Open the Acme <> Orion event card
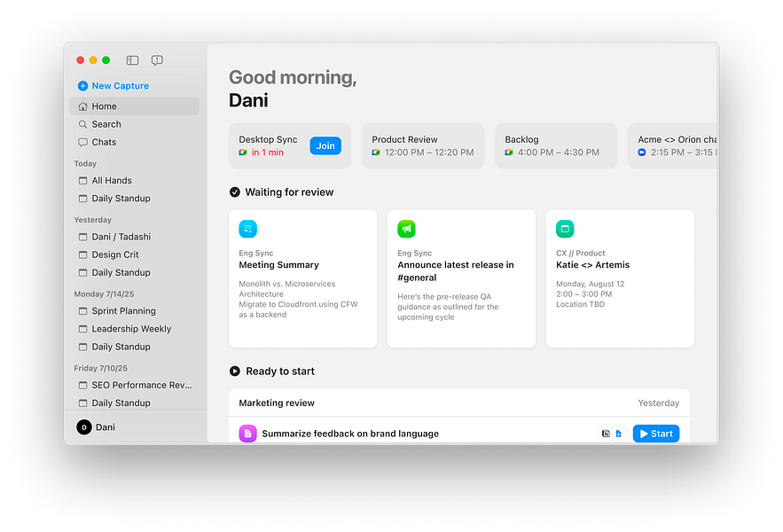 pos(672,146)
